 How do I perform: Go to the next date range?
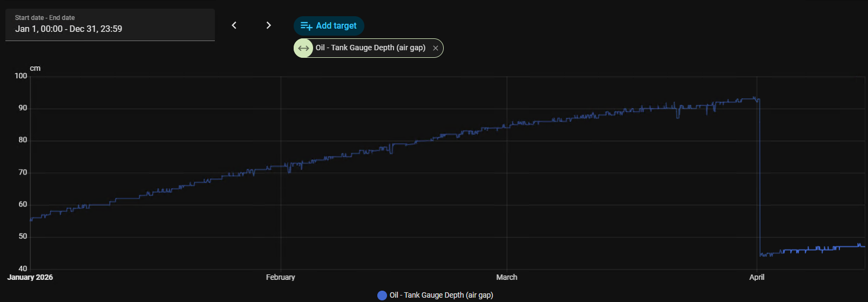tap(268, 25)
